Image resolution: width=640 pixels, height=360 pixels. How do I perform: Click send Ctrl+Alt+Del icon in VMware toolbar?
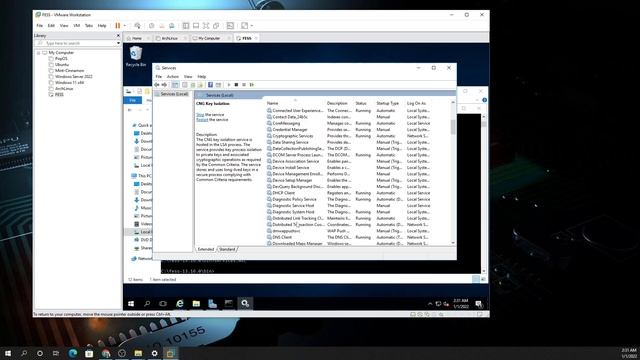click(x=138, y=26)
